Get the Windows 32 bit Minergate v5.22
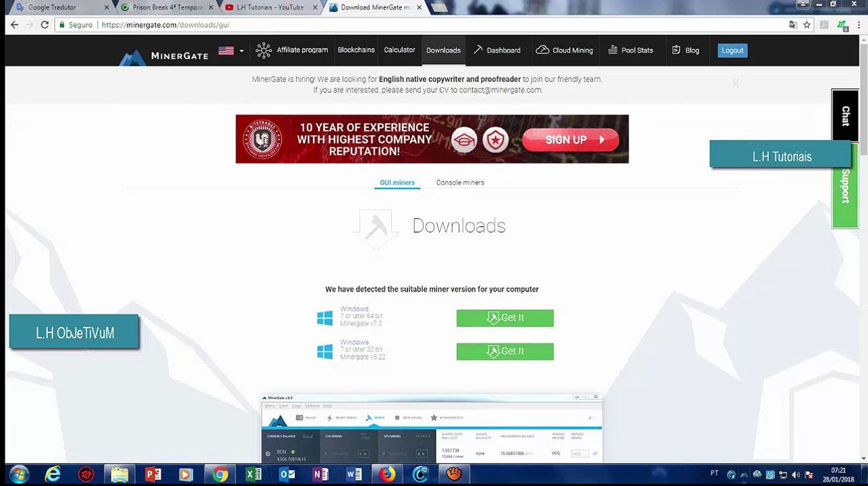 [x=504, y=352]
